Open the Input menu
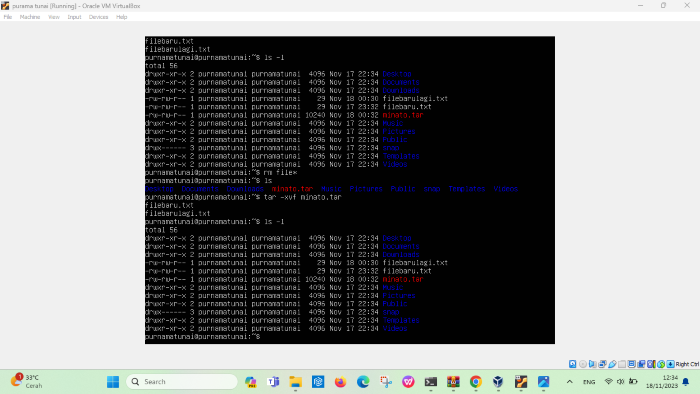The width and height of the screenshot is (700, 394). (74, 17)
